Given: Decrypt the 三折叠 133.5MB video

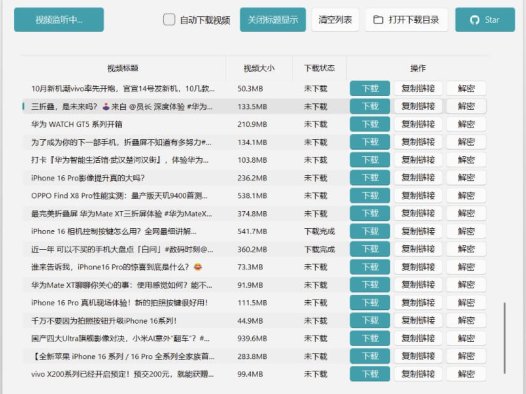Looking at the screenshot, I should (466, 106).
